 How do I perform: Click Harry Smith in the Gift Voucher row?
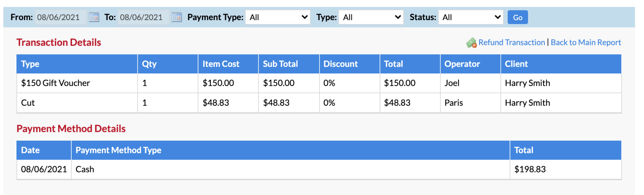(x=561, y=83)
